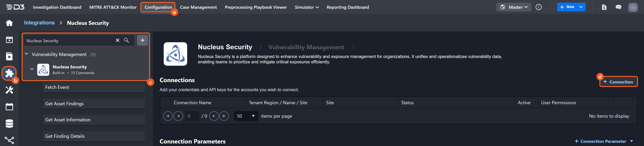
Task: Open the calendar icon in sidebar
Action: point(9,107)
